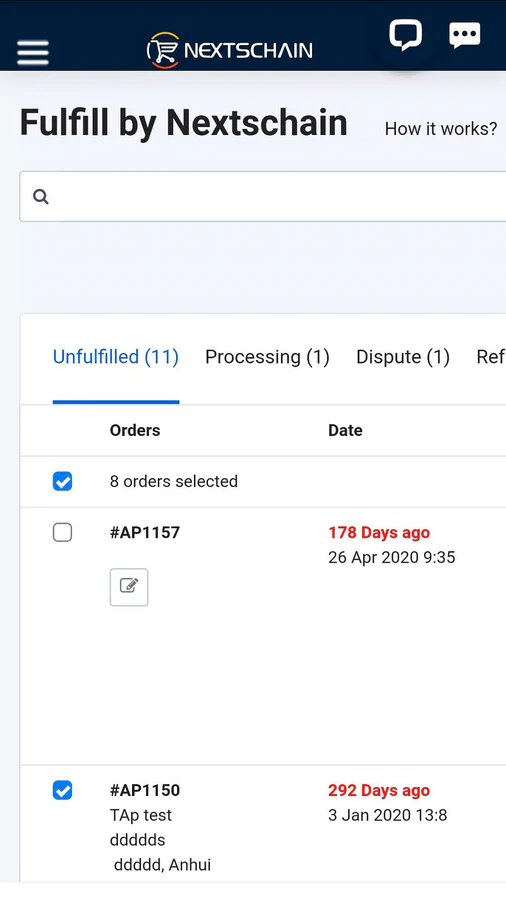Click the magnifier search icon
Image resolution: width=506 pixels, height=900 pixels.
(x=41, y=197)
